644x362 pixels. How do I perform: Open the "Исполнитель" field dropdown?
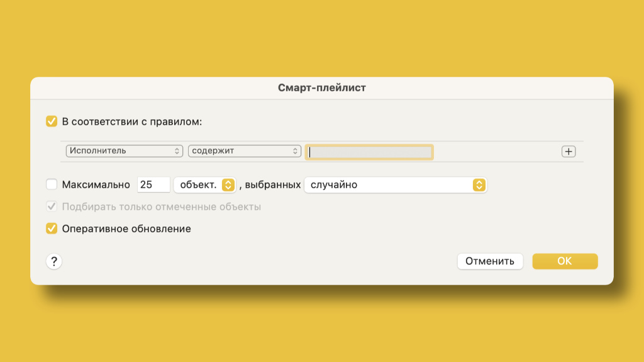(124, 151)
